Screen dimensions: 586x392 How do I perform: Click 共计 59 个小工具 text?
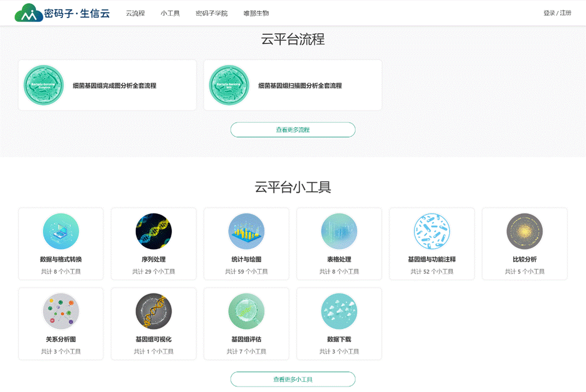coord(246,272)
